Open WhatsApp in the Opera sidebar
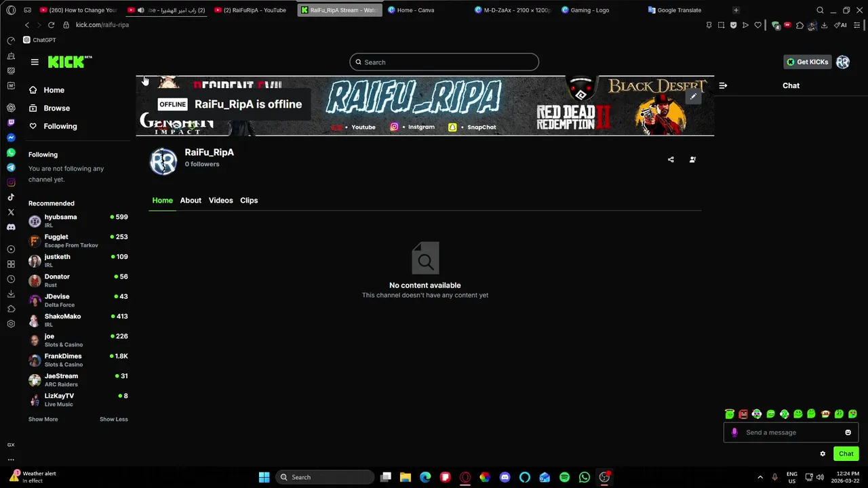 11,152
